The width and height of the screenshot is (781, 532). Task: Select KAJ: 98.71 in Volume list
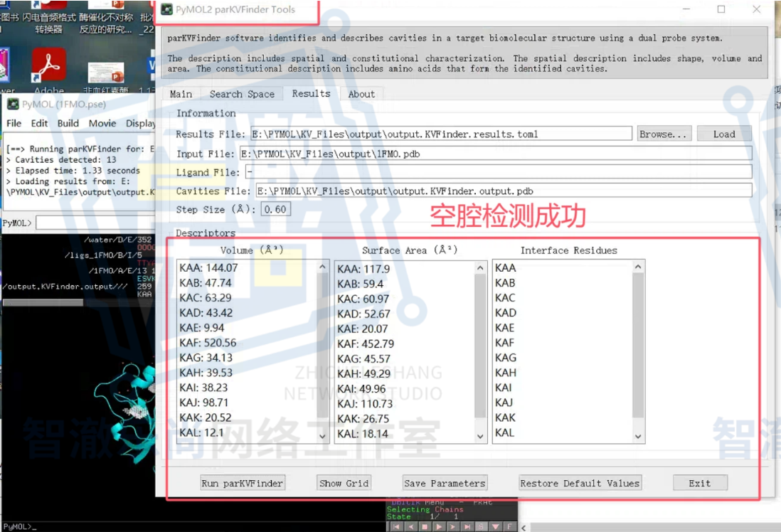coord(203,402)
